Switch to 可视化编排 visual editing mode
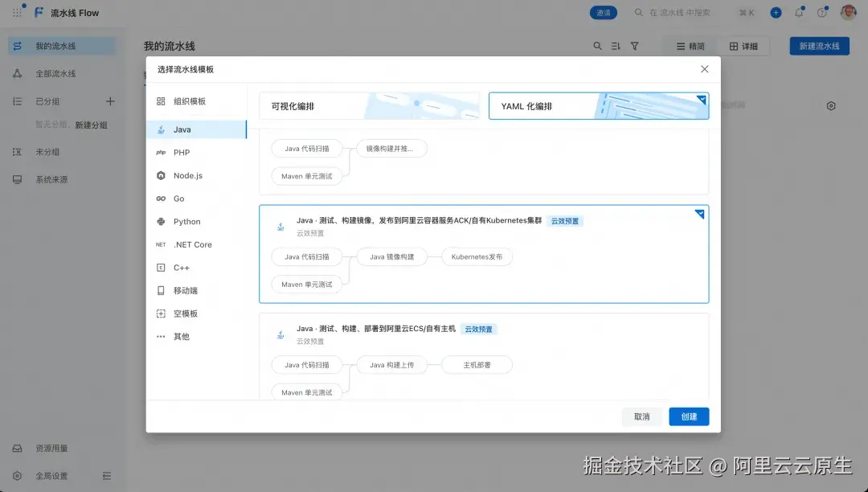Image resolution: width=868 pixels, height=492 pixels. pyautogui.click(x=369, y=105)
